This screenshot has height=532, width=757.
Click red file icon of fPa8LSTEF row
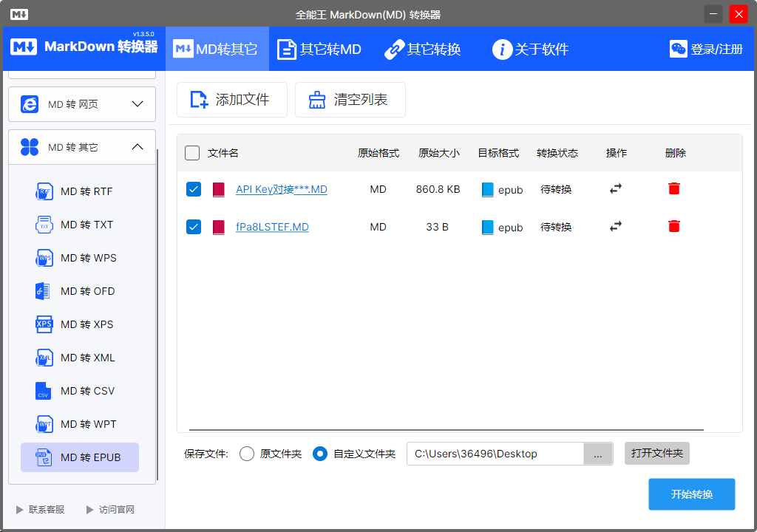219,227
